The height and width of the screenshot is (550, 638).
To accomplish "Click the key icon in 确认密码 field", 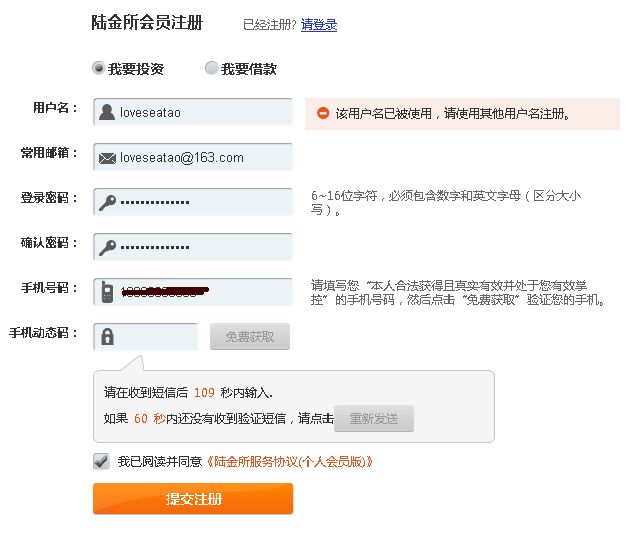I will 107,247.
